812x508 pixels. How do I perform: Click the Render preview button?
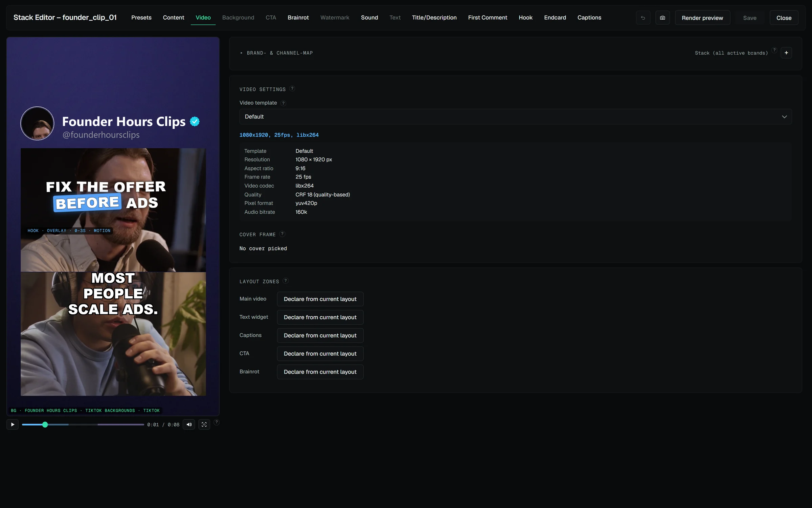[x=702, y=18]
